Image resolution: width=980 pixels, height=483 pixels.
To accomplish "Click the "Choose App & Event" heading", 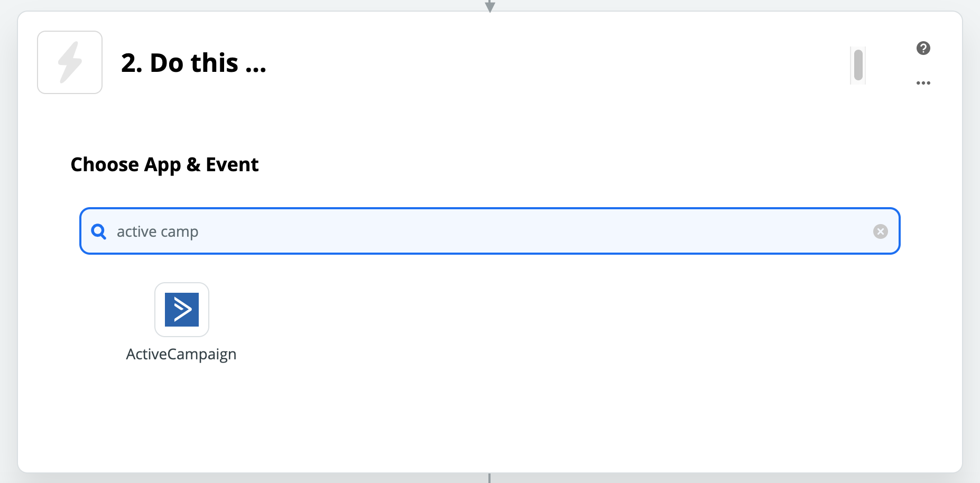I will point(164,165).
